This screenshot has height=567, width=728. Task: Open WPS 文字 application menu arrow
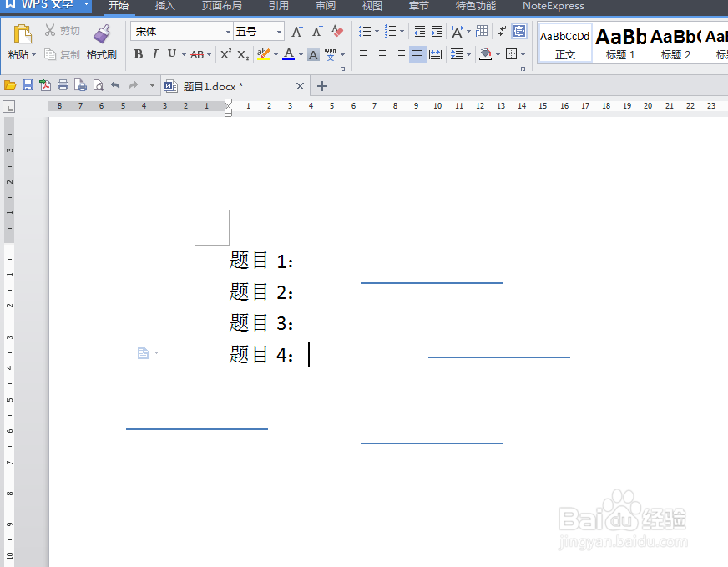(x=86, y=3)
